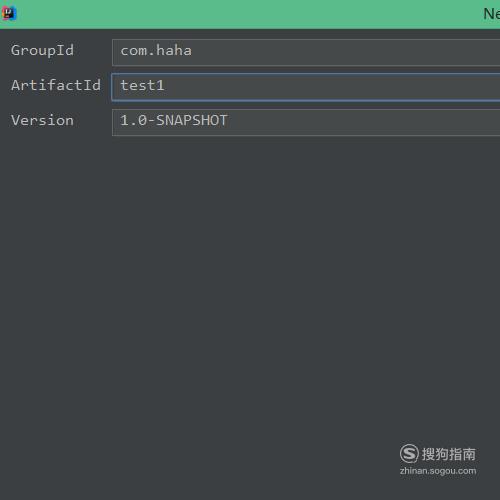The height and width of the screenshot is (500, 500).
Task: Click the IntelliJ IDEA icon in title bar
Action: [9, 13]
